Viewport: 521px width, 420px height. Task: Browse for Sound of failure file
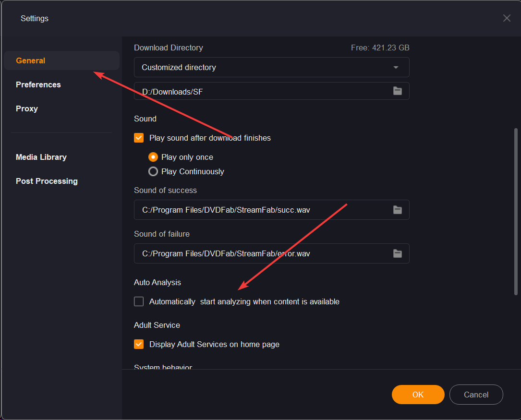(x=398, y=253)
